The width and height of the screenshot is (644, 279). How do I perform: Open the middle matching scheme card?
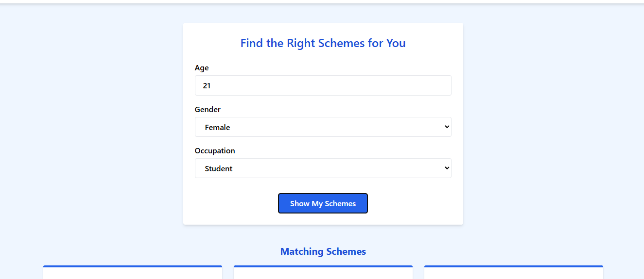(323, 273)
